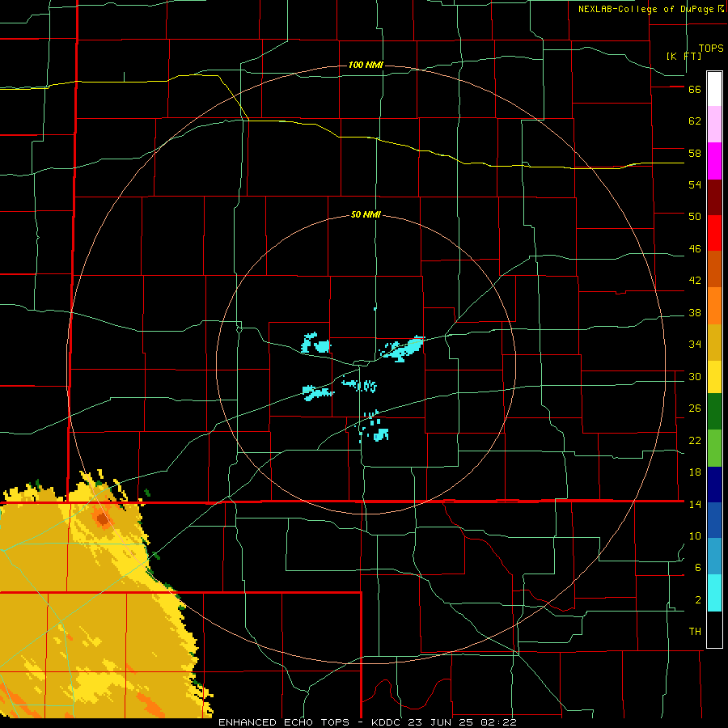Click the navy blue legend swatch
728x728 pixels.
coord(714,485)
